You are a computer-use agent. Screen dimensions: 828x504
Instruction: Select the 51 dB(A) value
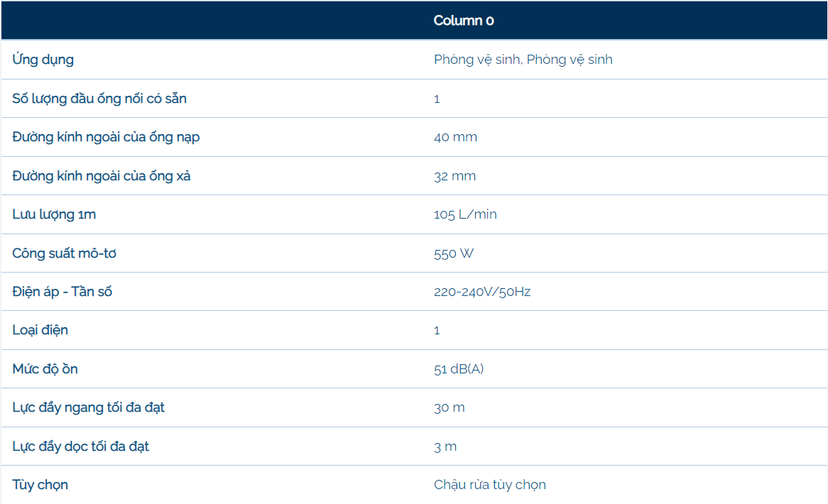coord(459,369)
